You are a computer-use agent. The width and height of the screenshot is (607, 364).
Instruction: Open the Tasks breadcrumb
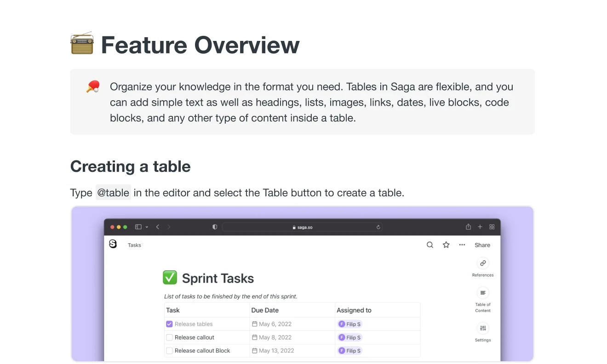point(134,245)
